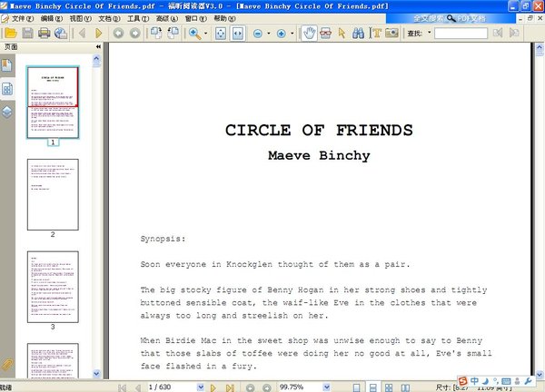Open dropdown next to zoom in button

292,34
